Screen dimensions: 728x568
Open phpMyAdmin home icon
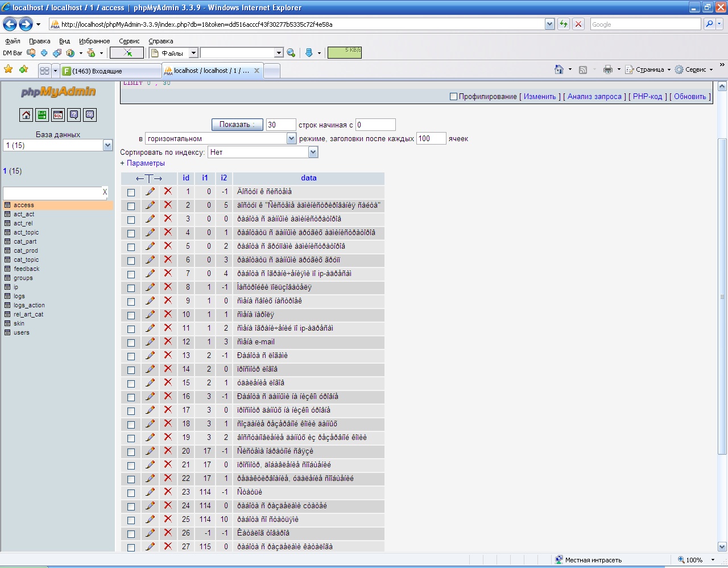pos(26,115)
